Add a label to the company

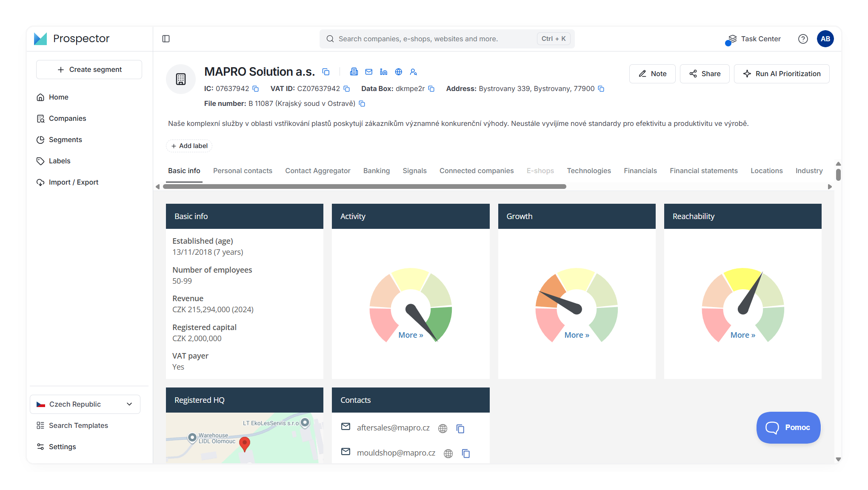pos(189,146)
